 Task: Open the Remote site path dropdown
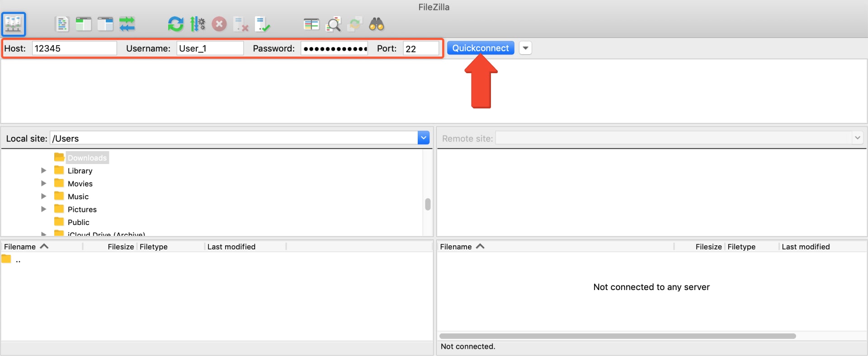point(858,138)
